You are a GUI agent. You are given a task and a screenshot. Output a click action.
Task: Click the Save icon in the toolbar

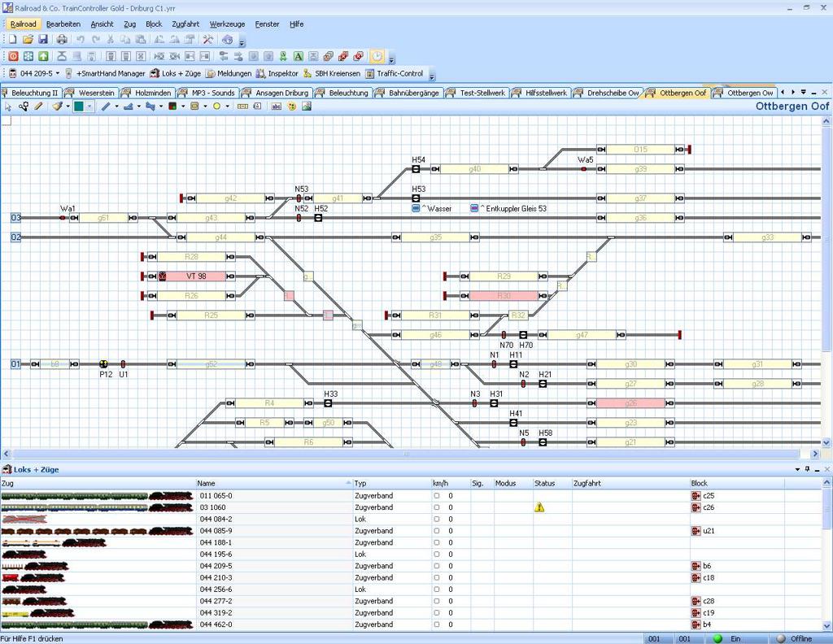(42, 39)
